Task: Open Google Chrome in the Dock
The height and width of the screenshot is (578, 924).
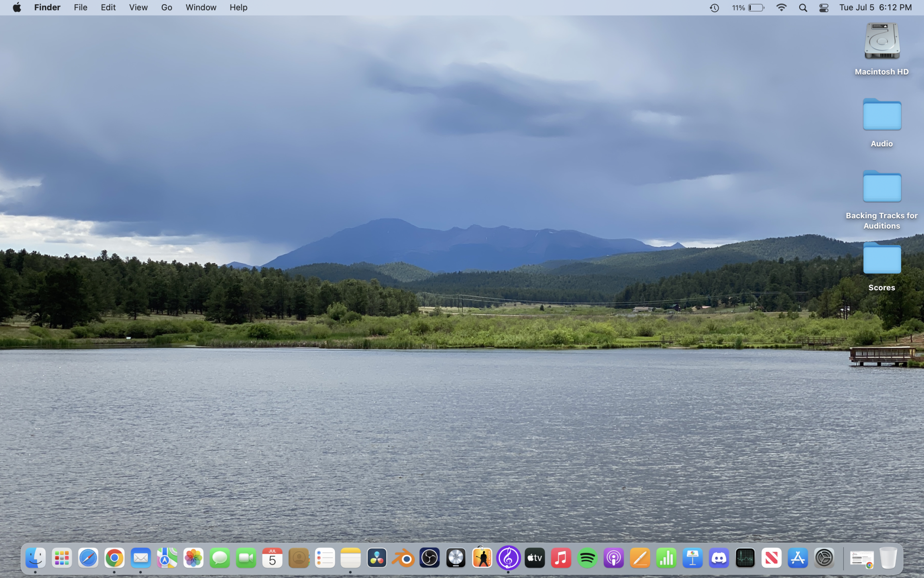Action: tap(114, 559)
